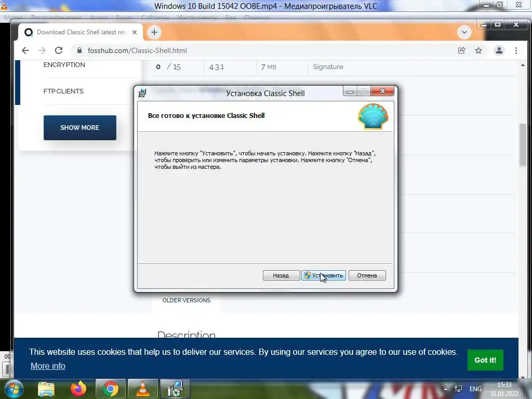Viewport: 532px width, 399px height.
Task: Open the More info cookie link
Action: (x=48, y=366)
